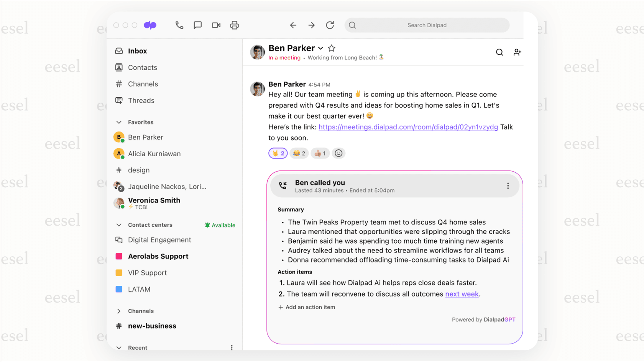Screen dimensions: 644x362
Task: Open the Dialpad meeting room link
Action: tap(408, 127)
